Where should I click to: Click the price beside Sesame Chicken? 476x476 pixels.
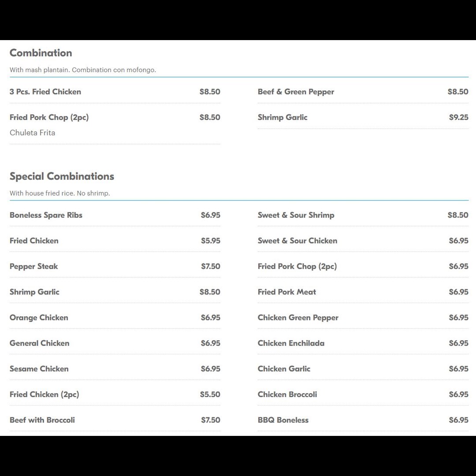tap(211, 369)
